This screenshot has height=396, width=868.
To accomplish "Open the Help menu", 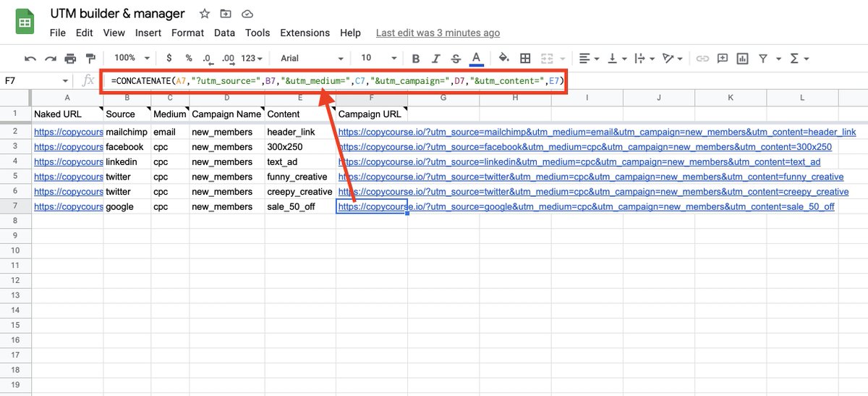I will pyautogui.click(x=350, y=33).
